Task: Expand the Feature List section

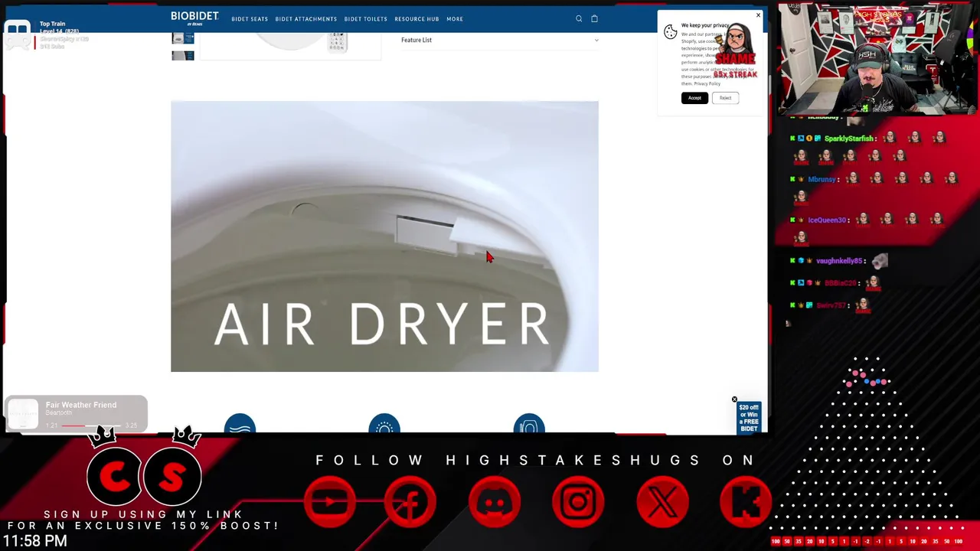Action: pyautogui.click(x=499, y=40)
